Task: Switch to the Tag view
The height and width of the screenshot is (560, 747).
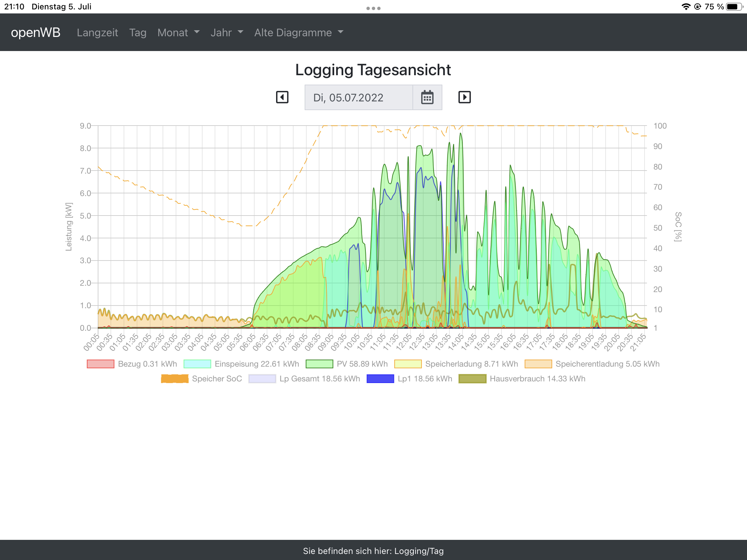Action: (138, 33)
